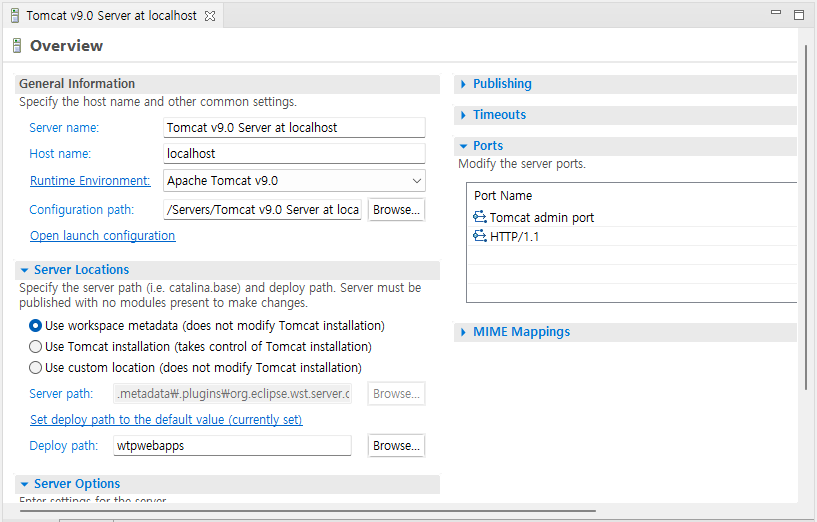The image size is (817, 522).
Task: Expand the Timeouts section
Action: (x=463, y=115)
